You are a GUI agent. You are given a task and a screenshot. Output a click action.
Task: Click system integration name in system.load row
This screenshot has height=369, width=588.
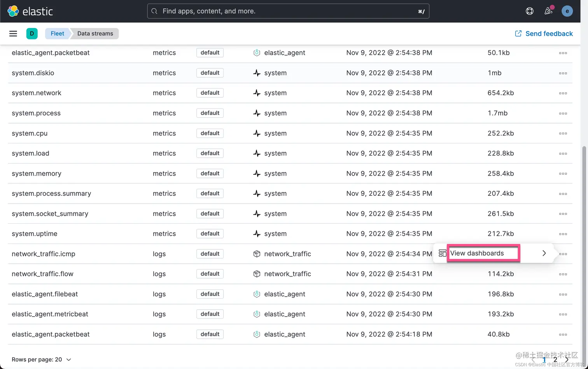275,153
